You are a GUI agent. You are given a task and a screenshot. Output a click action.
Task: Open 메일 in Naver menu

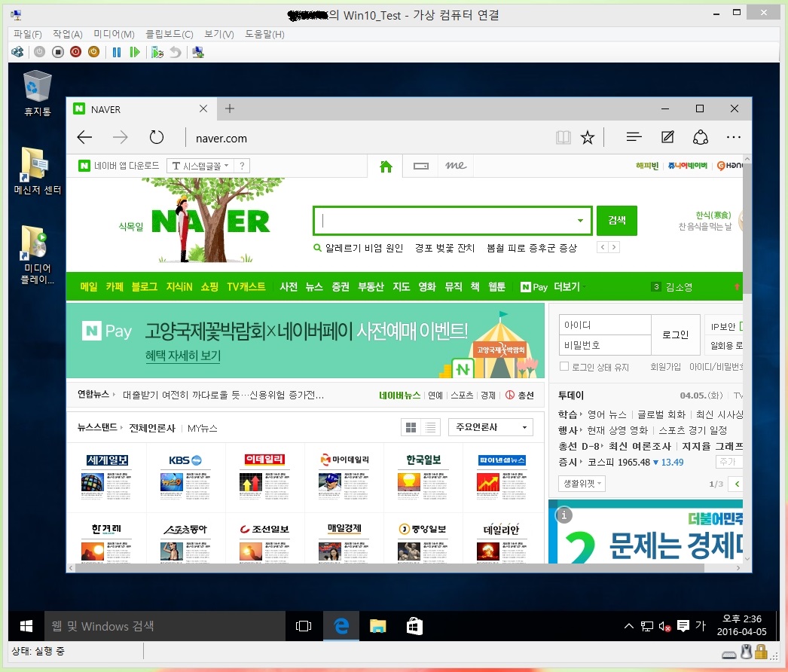coord(88,286)
